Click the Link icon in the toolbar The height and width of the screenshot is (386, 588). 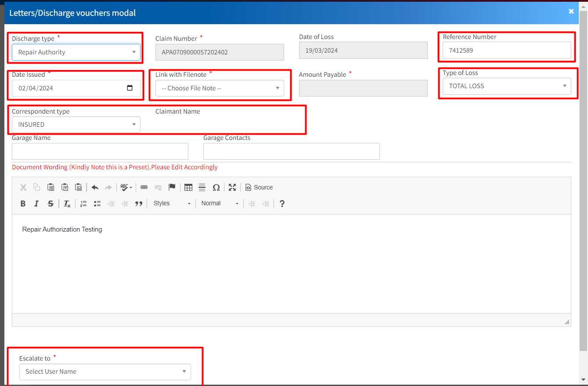point(144,188)
